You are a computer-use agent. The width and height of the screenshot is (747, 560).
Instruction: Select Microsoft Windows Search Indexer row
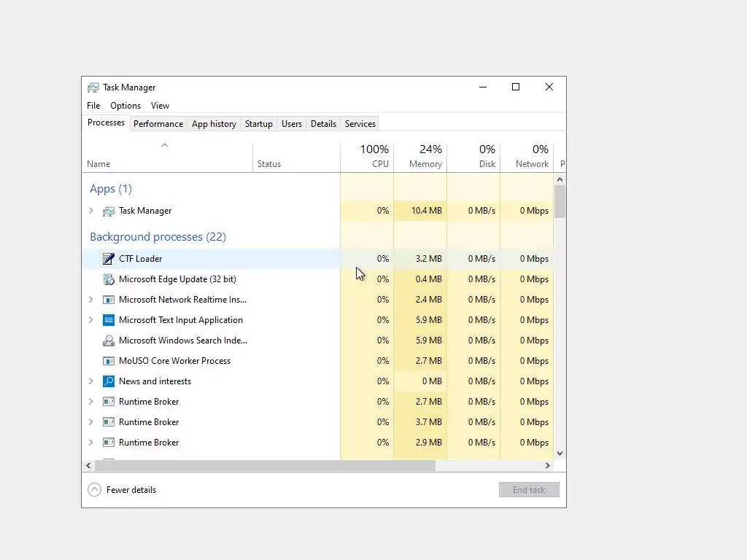(318, 341)
